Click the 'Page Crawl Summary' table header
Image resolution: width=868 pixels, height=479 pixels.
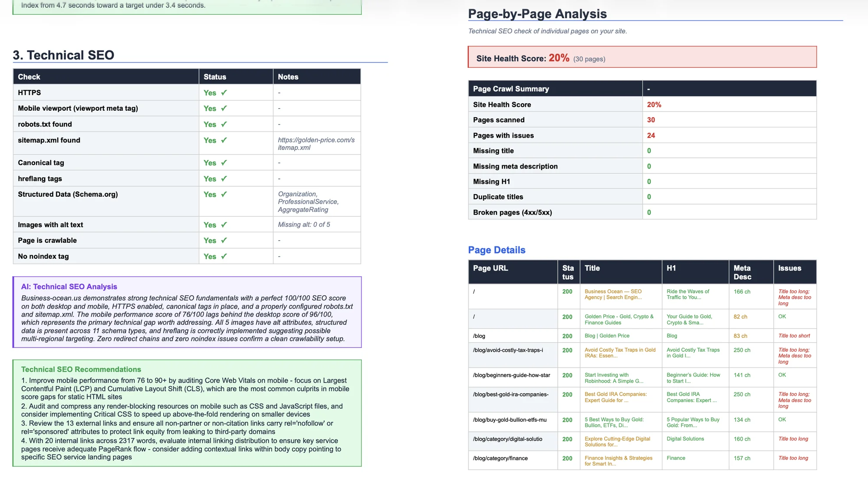[511, 89]
